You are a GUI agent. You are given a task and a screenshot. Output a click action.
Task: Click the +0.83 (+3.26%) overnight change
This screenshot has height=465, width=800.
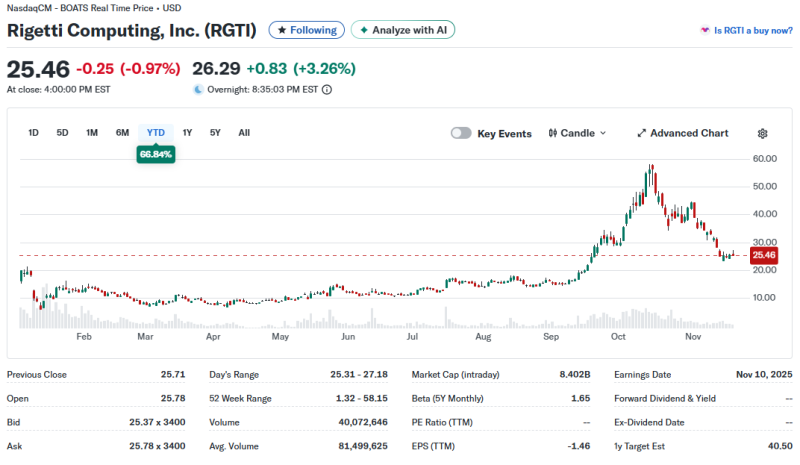301,68
